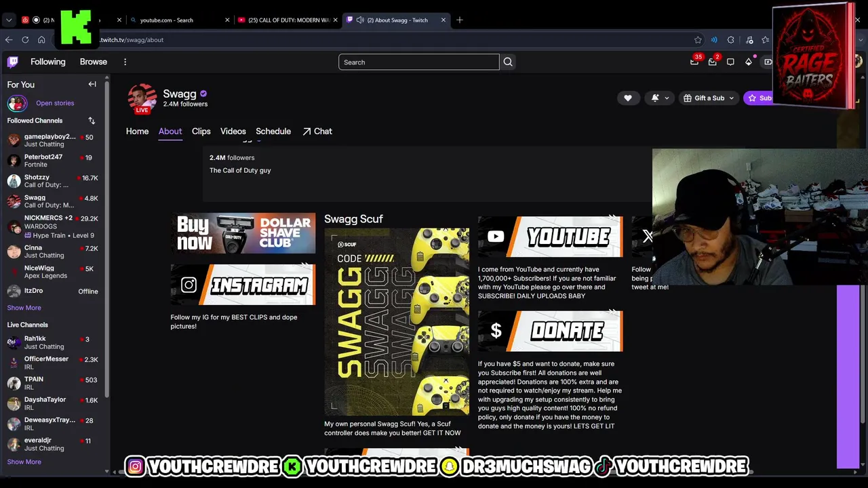Reload the page
868x488 pixels.
(x=25, y=40)
